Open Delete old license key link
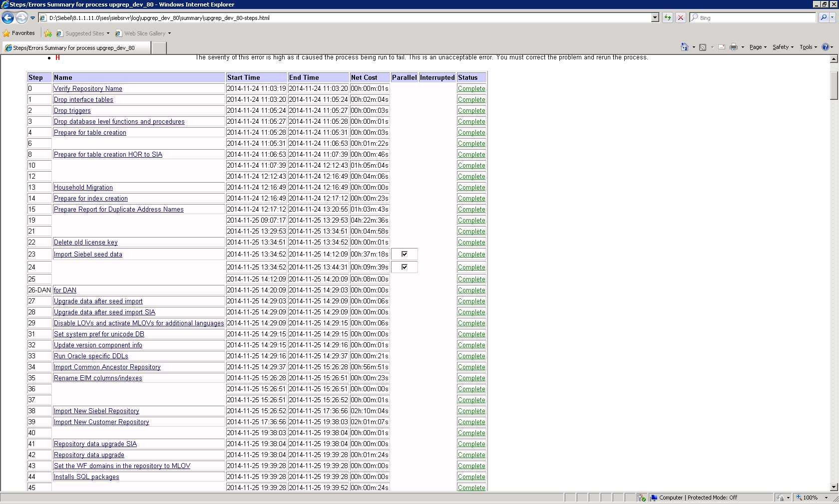This screenshot has width=839, height=504. 86,243
